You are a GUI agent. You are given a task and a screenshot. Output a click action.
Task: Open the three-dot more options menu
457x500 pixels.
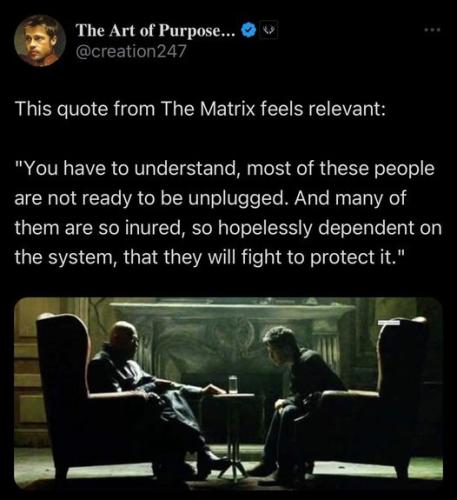click(433, 30)
